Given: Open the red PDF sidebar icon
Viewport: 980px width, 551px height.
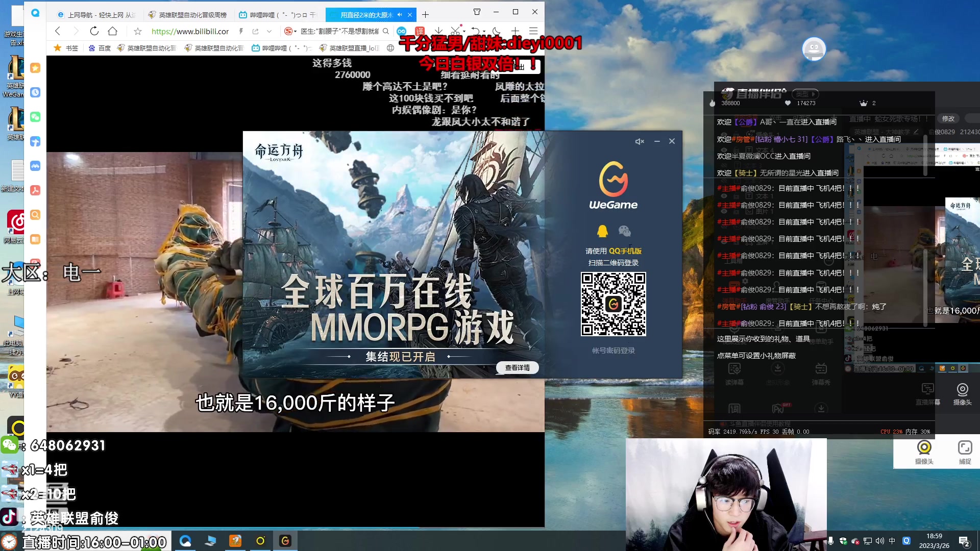Looking at the screenshot, I should pos(35,190).
